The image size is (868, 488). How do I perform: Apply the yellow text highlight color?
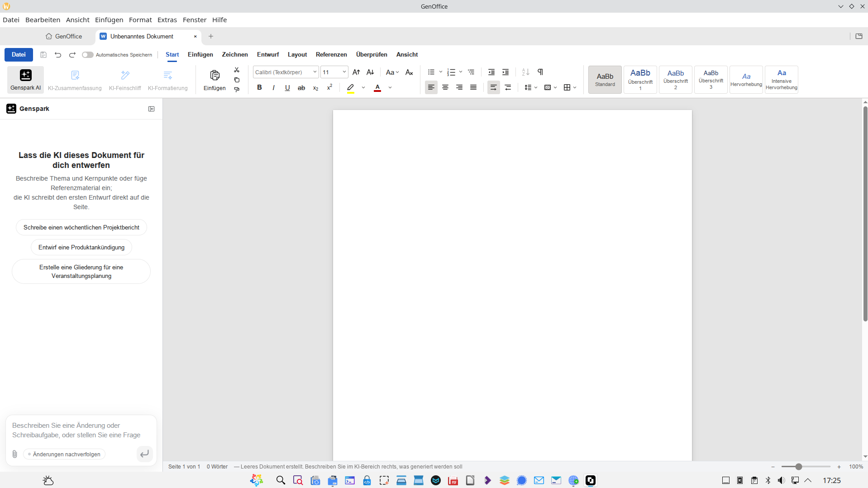pyautogui.click(x=351, y=88)
